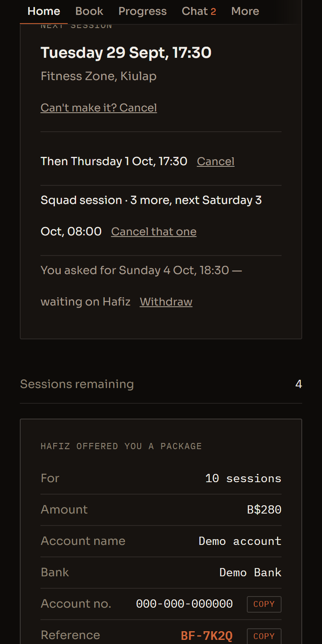Click the unread badge 2 on Chat
This screenshot has width=322, height=644.
point(213,12)
